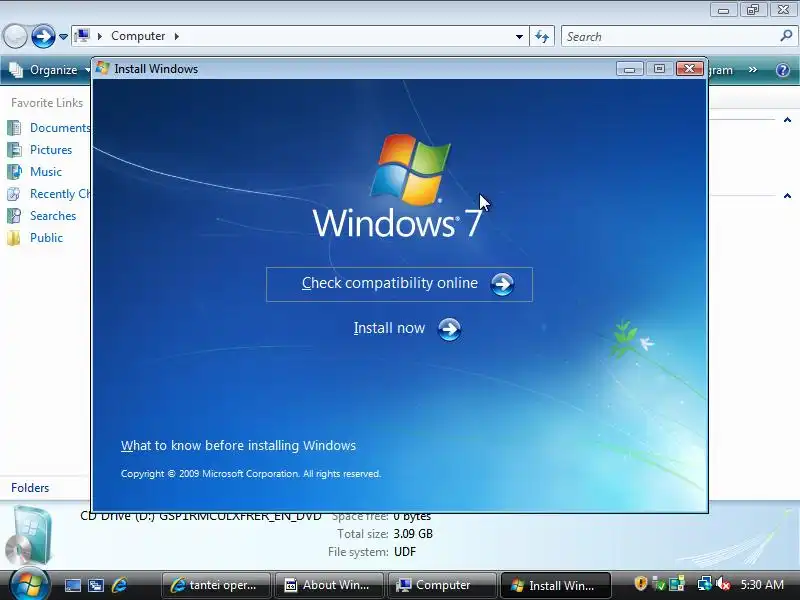This screenshot has width=800, height=600.
Task: Click Show Desktop in Quick Launch
Action: coord(72,585)
